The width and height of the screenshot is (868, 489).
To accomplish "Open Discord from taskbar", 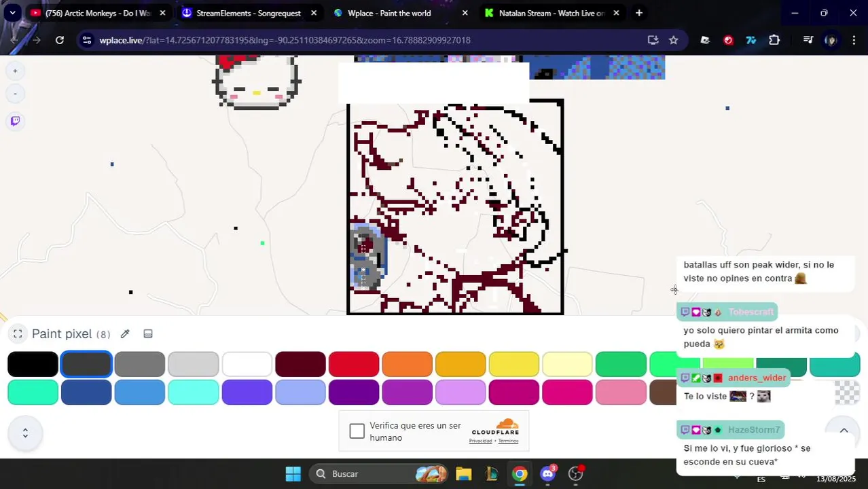I will pos(548,474).
